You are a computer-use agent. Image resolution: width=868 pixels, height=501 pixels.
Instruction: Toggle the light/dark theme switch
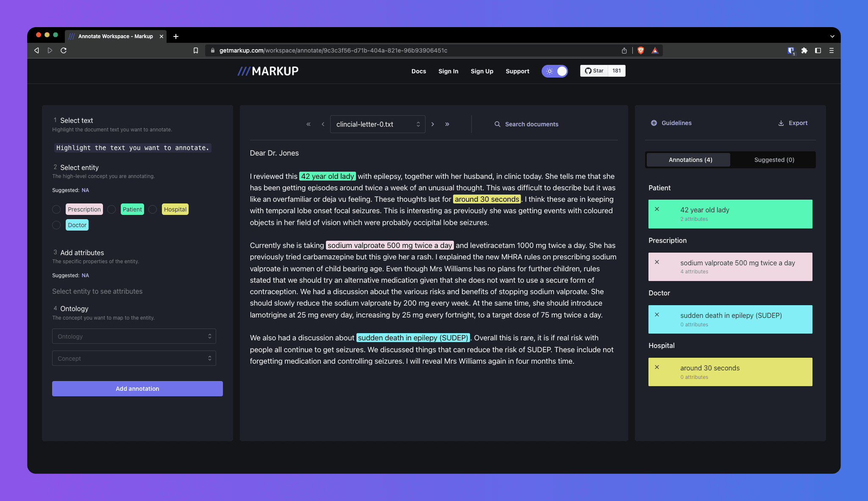coord(555,71)
